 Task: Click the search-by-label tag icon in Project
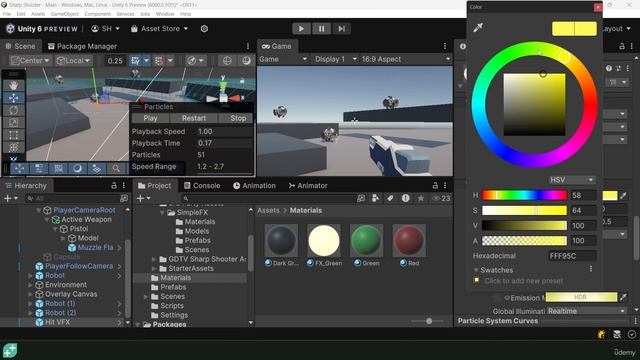[390, 198]
